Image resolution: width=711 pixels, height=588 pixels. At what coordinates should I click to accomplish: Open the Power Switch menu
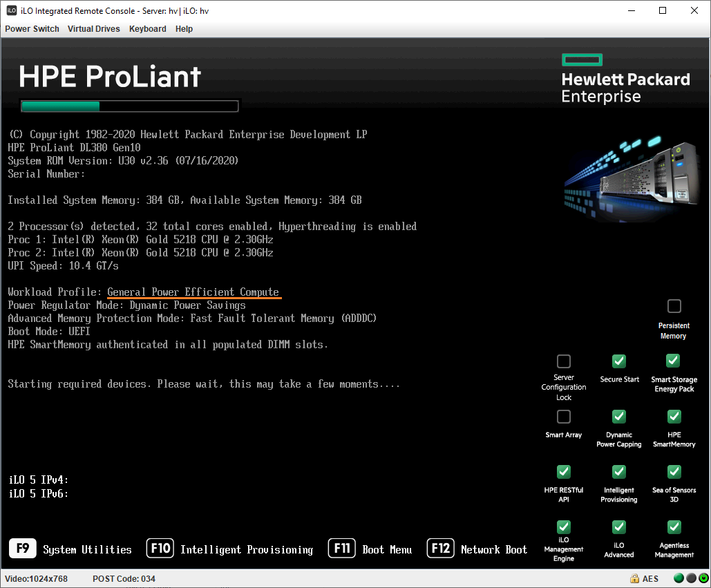click(32, 28)
